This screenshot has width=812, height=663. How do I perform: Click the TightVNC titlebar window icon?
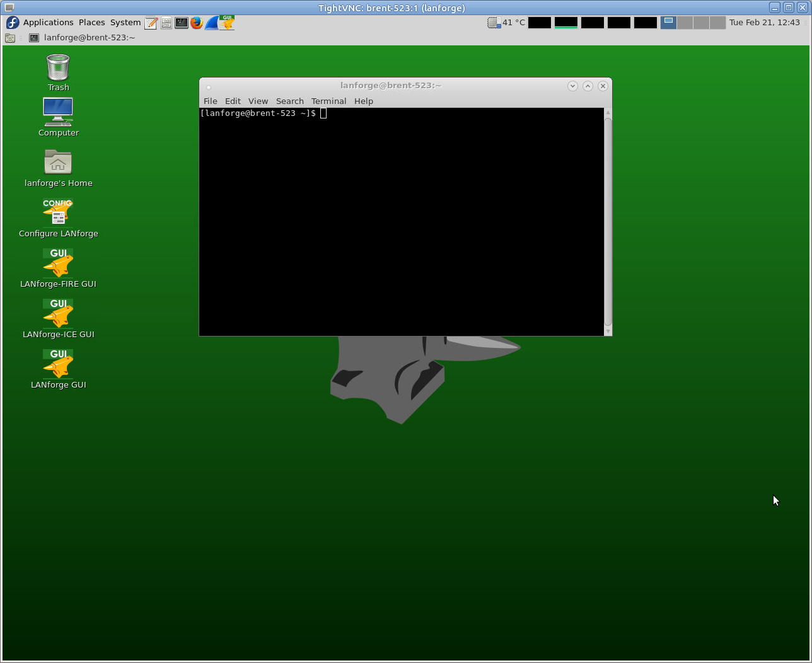click(9, 8)
